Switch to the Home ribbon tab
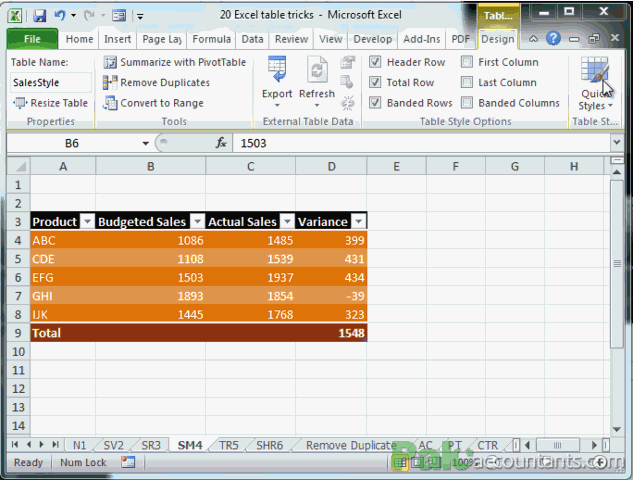 (x=79, y=39)
